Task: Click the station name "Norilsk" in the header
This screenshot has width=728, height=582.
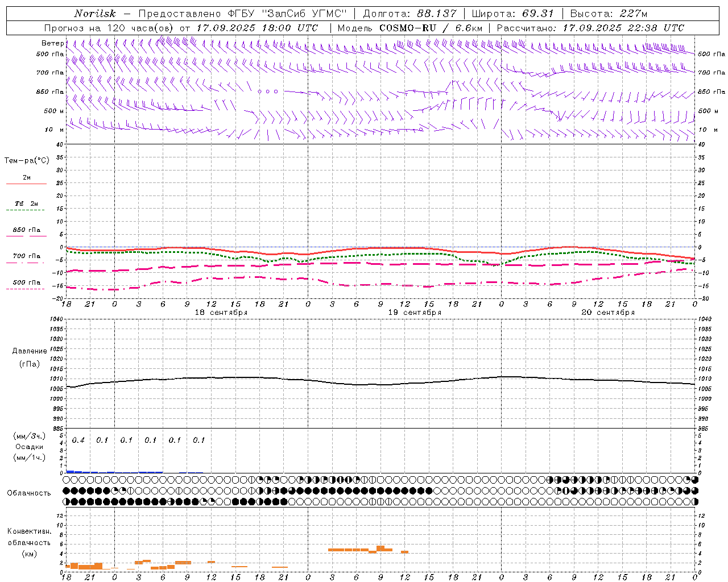Action: tap(96, 14)
